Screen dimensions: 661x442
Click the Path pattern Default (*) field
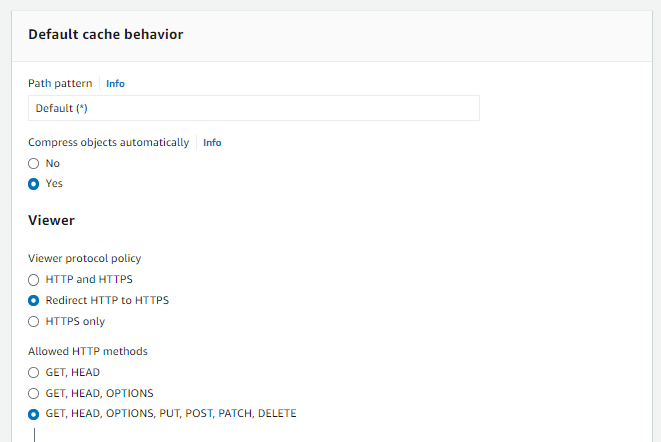(x=254, y=108)
